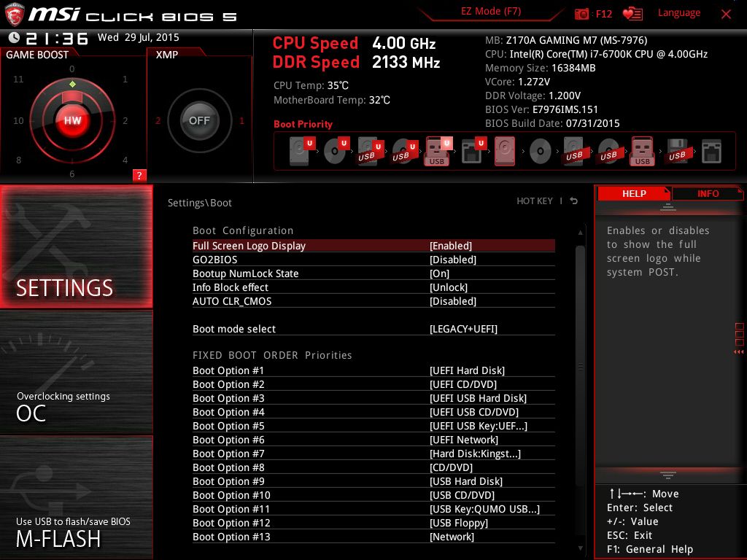Click the Boot Option #8 [CD/DVD] value
The image size is (747, 560).
click(451, 467)
